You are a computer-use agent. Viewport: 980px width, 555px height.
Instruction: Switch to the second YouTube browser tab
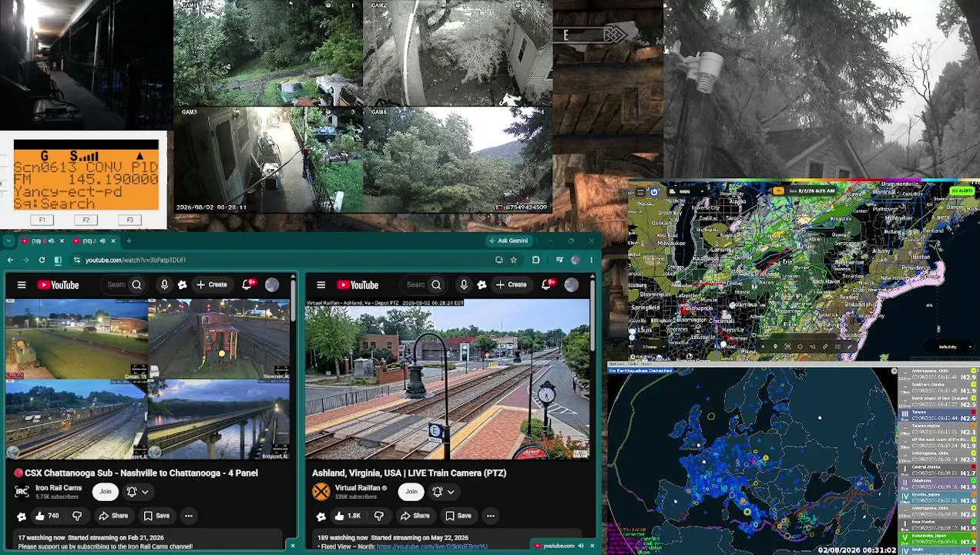point(87,241)
